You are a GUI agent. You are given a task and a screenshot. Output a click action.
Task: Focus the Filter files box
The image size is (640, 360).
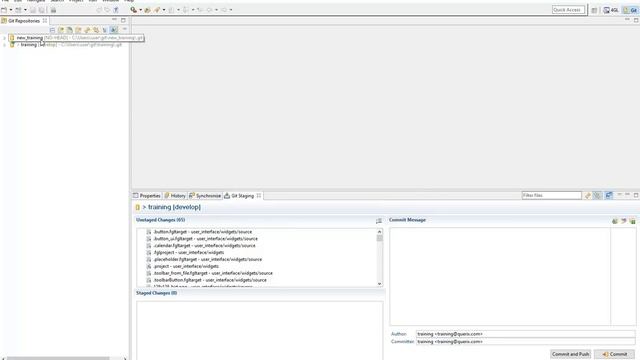click(551, 196)
